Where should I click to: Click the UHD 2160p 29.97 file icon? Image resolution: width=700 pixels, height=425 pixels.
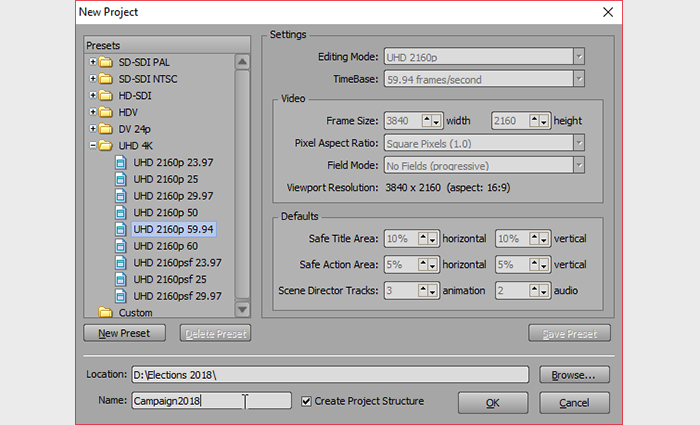123,196
